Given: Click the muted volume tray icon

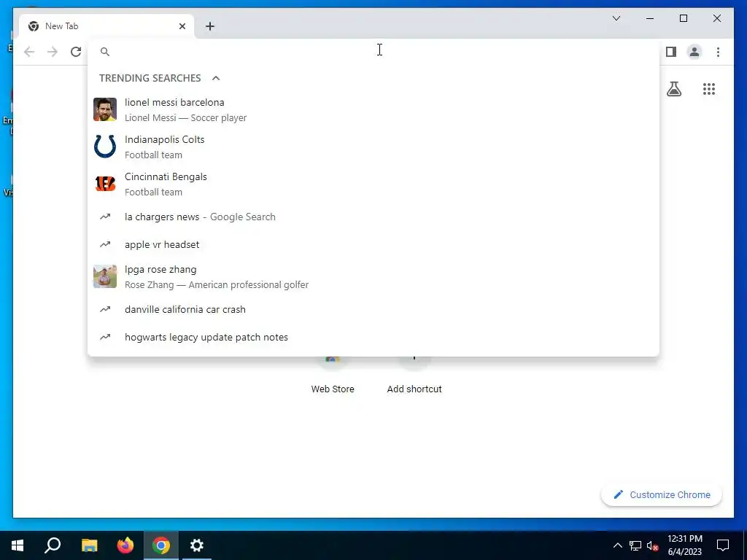Looking at the screenshot, I should (653, 545).
